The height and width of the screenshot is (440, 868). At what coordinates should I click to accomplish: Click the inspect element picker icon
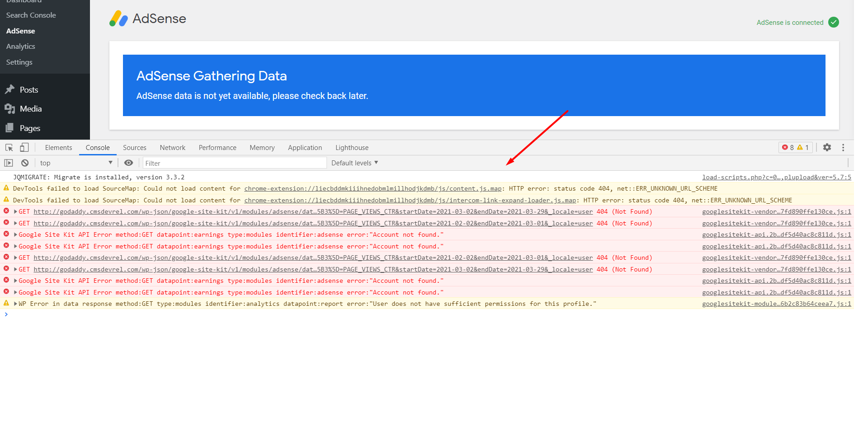9,147
